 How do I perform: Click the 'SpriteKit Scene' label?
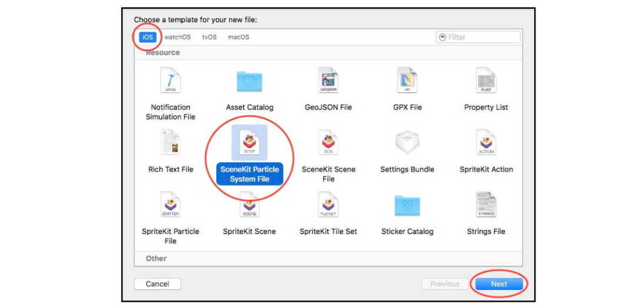tap(249, 231)
